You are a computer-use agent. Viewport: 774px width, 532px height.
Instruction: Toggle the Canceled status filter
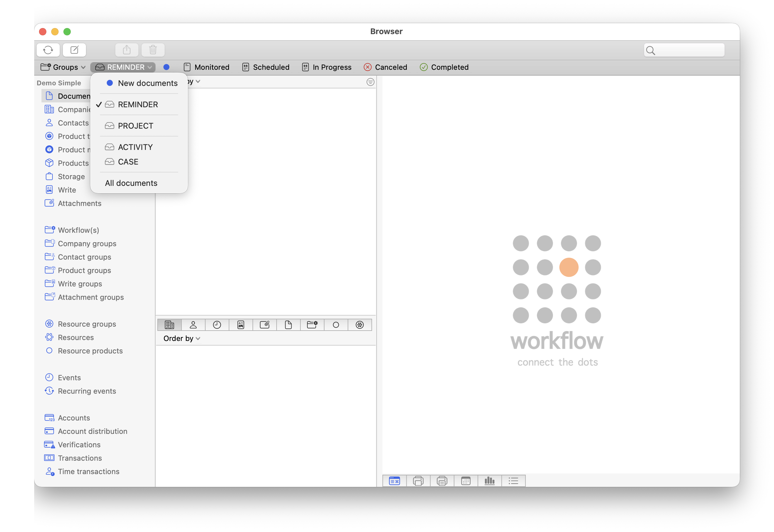pyautogui.click(x=385, y=67)
